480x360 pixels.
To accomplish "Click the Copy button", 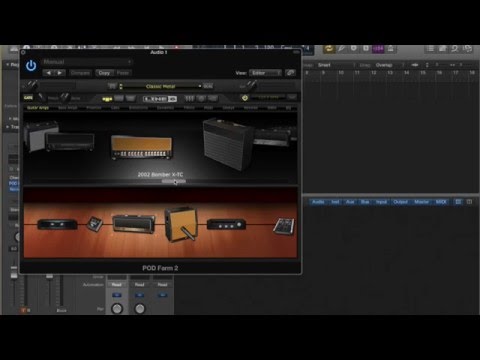I will tap(104, 73).
